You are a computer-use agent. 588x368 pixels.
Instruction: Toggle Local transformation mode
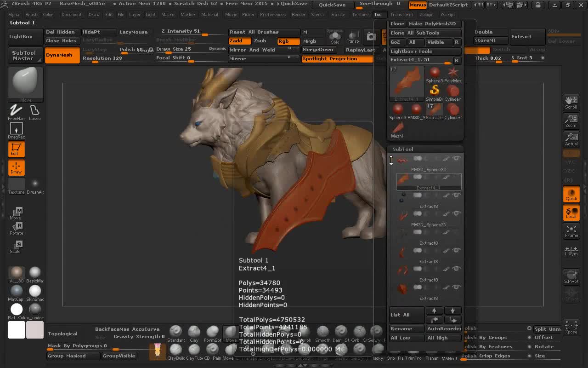click(x=571, y=213)
